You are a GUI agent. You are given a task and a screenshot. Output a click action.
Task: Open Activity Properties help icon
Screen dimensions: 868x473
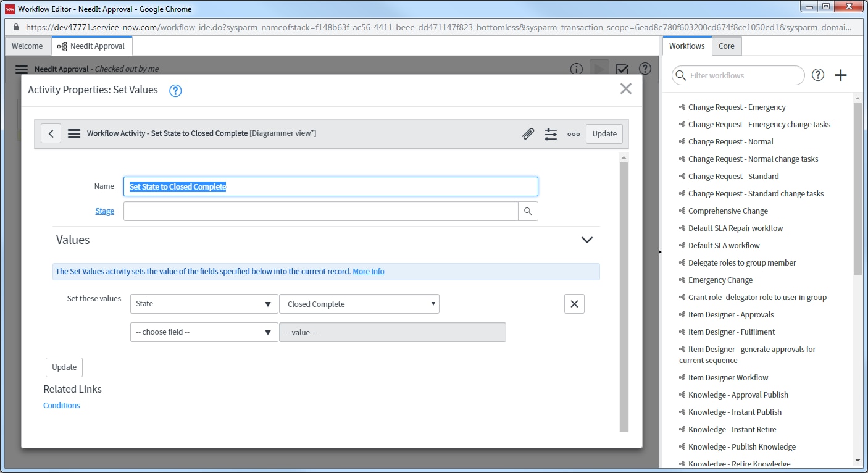pos(175,91)
